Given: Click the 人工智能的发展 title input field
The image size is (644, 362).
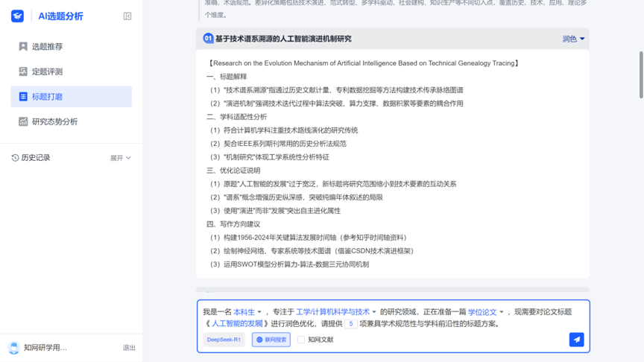Looking at the screenshot, I should [x=237, y=324].
